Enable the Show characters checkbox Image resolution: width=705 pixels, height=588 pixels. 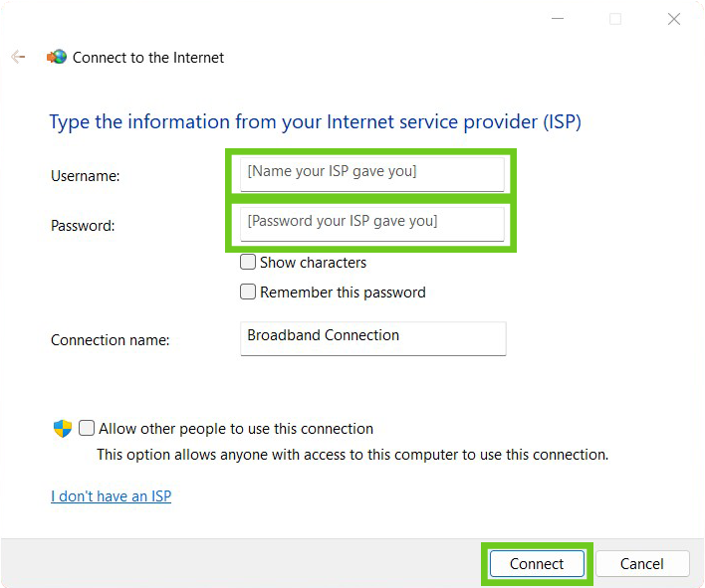tap(248, 263)
